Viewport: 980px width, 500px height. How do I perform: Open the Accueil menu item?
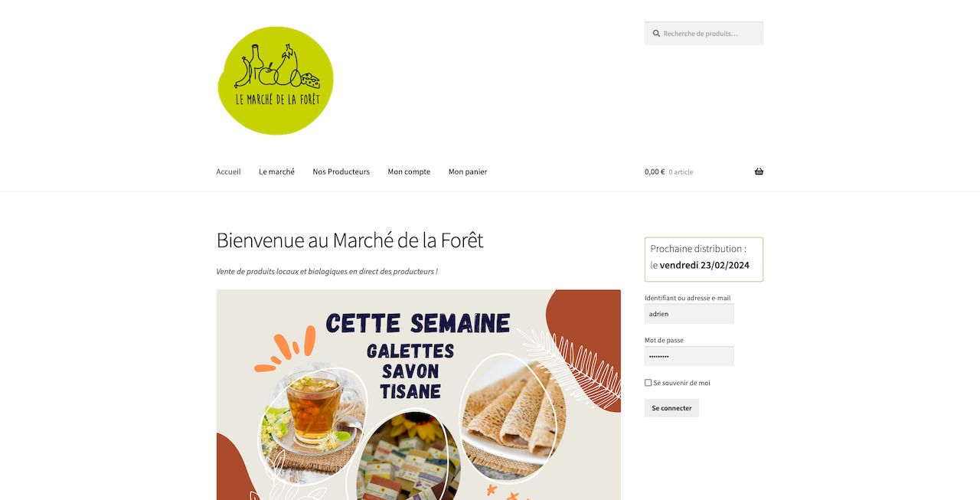228,172
